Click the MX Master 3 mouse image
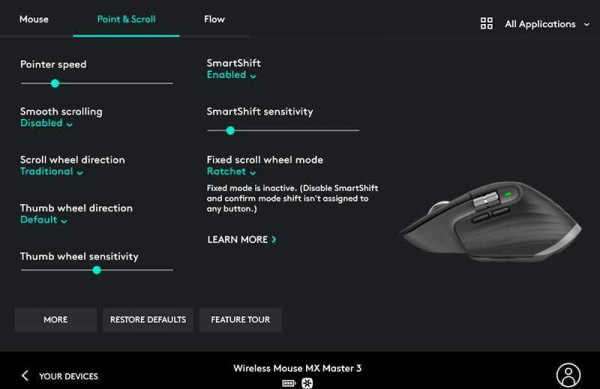Image resolution: width=600 pixels, height=389 pixels. (491, 222)
